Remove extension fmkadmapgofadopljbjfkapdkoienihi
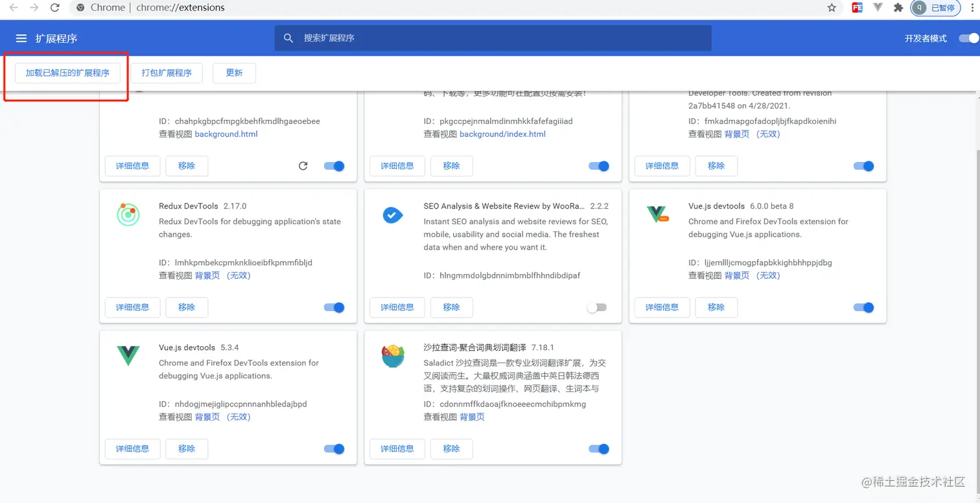This screenshot has height=503, width=980. point(716,166)
